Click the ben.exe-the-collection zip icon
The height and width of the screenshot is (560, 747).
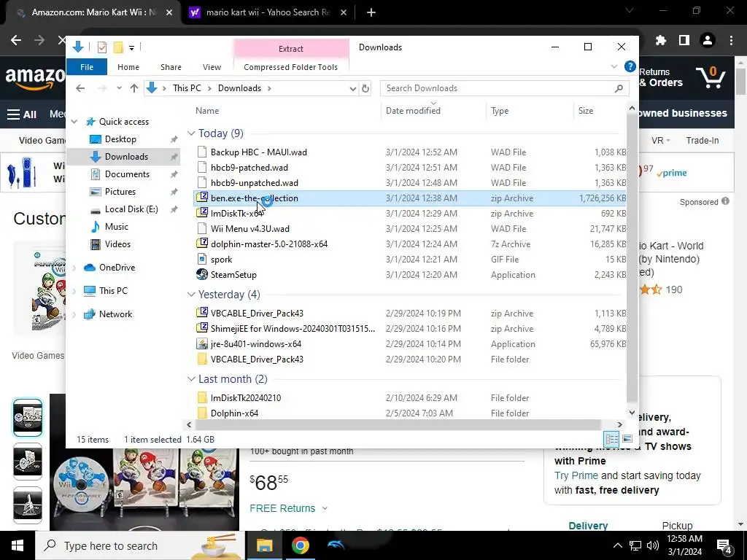(x=202, y=198)
